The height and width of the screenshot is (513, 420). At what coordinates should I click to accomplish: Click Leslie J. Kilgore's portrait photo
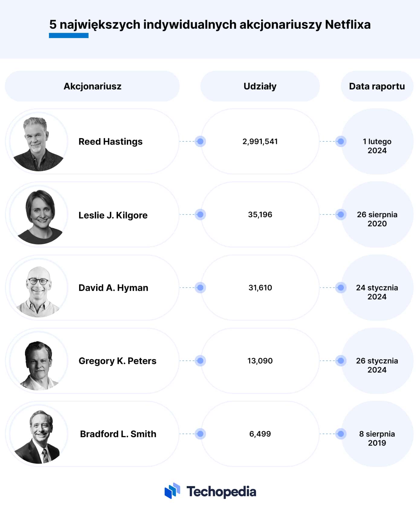tap(39, 215)
